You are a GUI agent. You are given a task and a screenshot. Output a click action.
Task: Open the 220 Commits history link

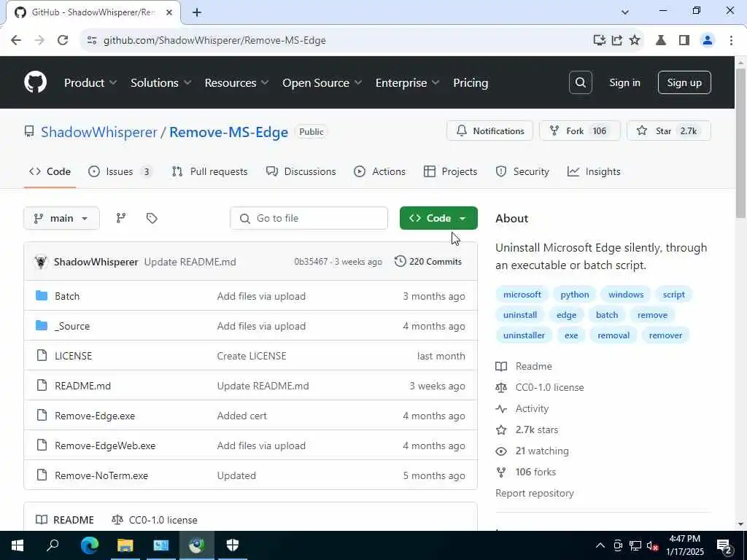point(428,262)
